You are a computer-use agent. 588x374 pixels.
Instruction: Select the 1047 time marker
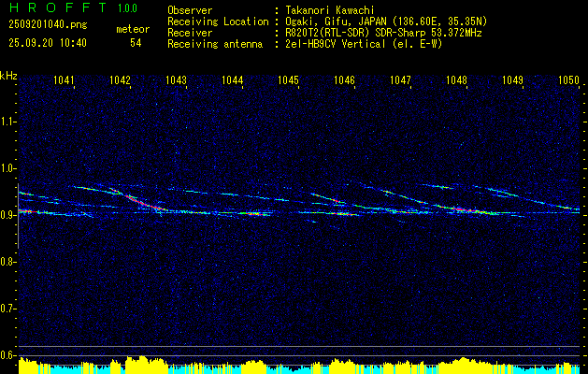(400, 81)
